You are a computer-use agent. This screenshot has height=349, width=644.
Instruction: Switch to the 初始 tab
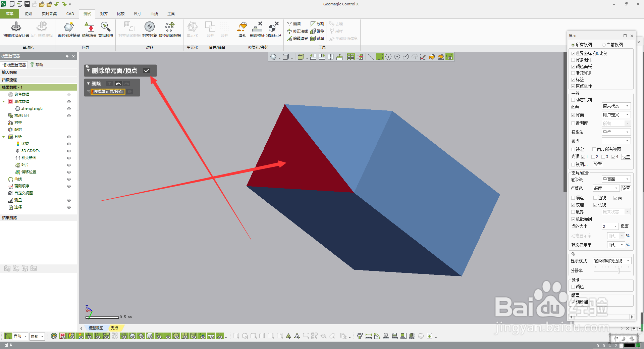(x=29, y=14)
